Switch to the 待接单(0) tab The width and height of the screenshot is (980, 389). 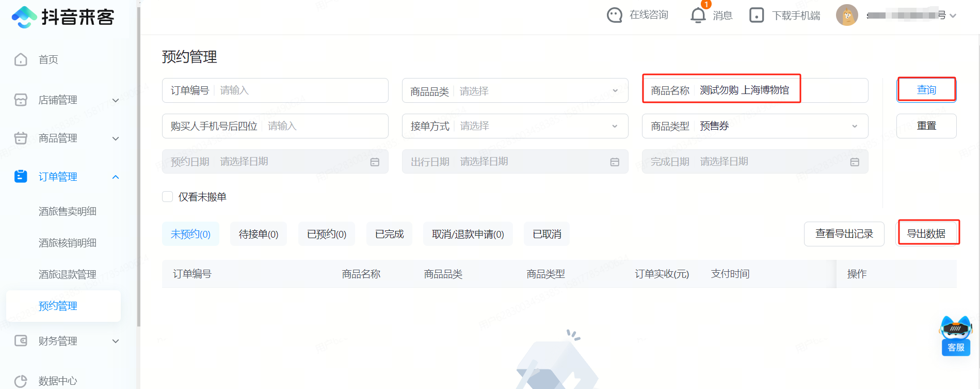point(259,234)
